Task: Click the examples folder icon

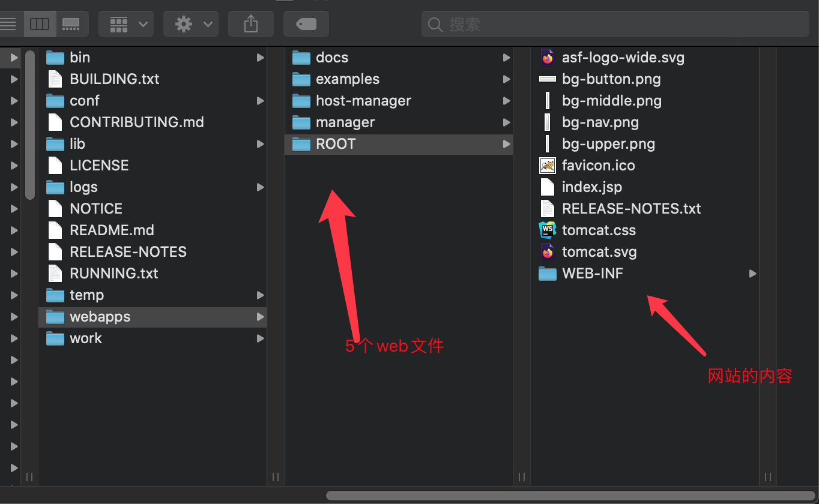Action: point(301,79)
